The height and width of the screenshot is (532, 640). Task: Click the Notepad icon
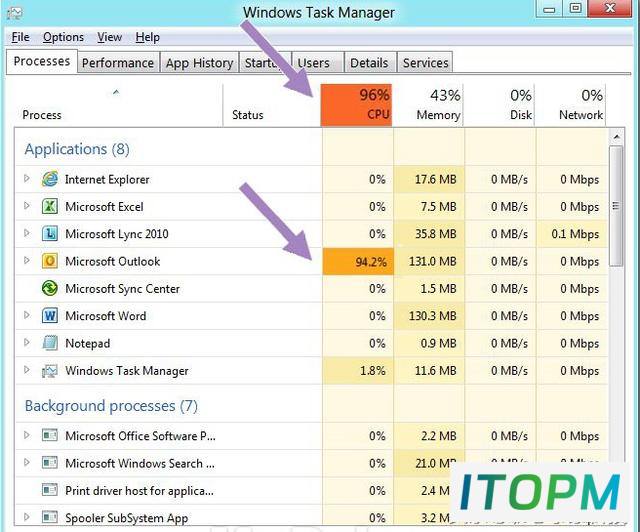click(x=50, y=343)
